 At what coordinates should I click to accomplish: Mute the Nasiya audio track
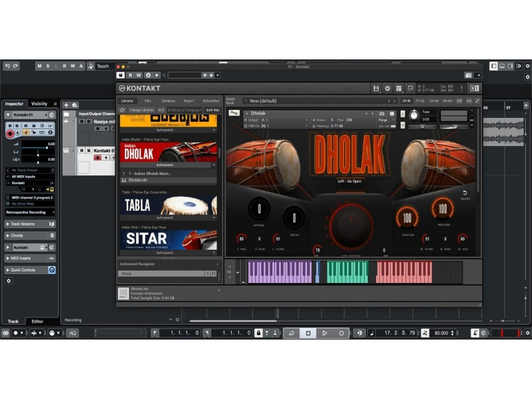coord(82,121)
